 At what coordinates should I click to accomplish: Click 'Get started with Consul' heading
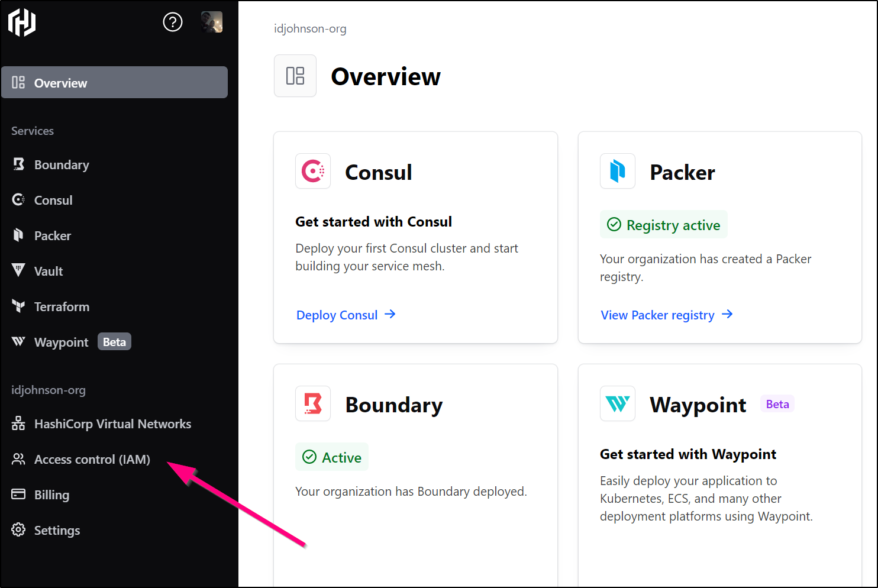pyautogui.click(x=374, y=222)
